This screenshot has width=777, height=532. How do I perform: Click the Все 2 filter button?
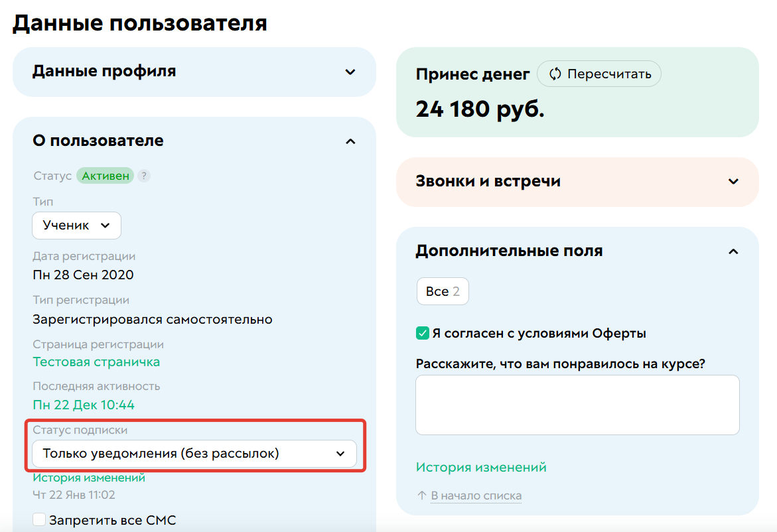coord(442,291)
